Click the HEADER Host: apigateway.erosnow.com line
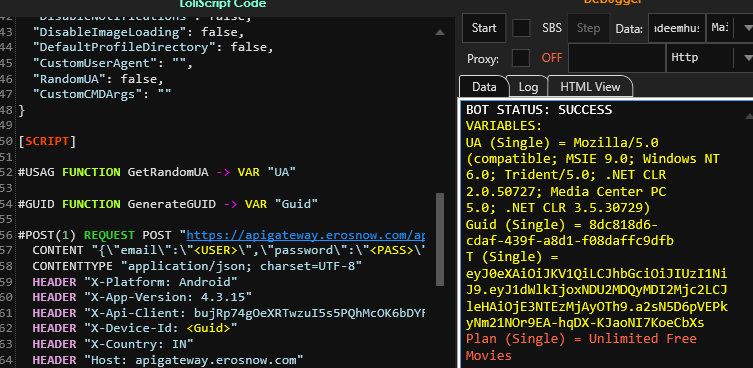753x368 pixels. (168, 360)
